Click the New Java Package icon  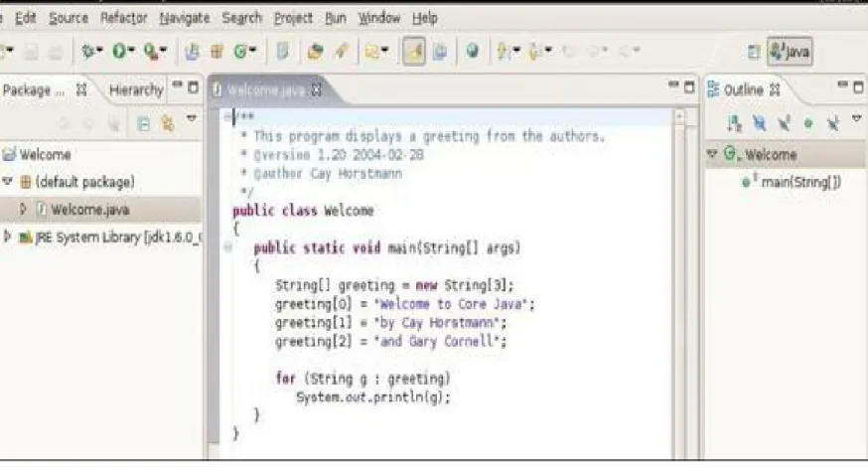coord(217,52)
